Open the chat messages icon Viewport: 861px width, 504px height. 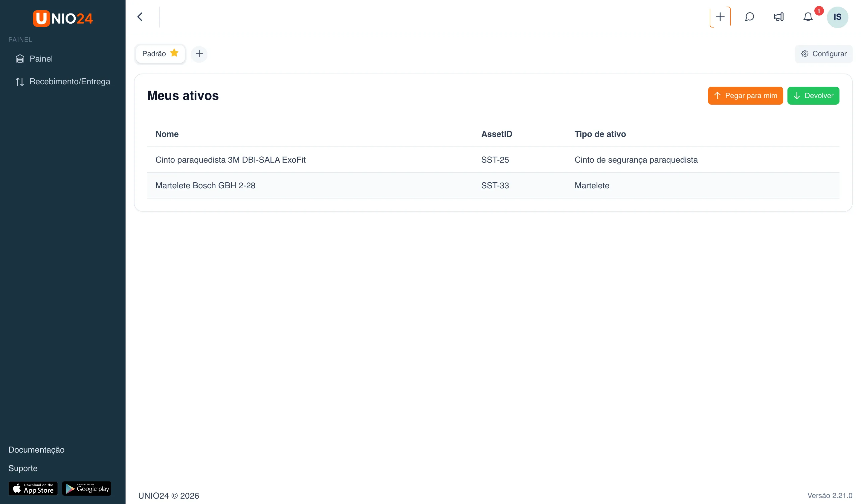point(749,17)
